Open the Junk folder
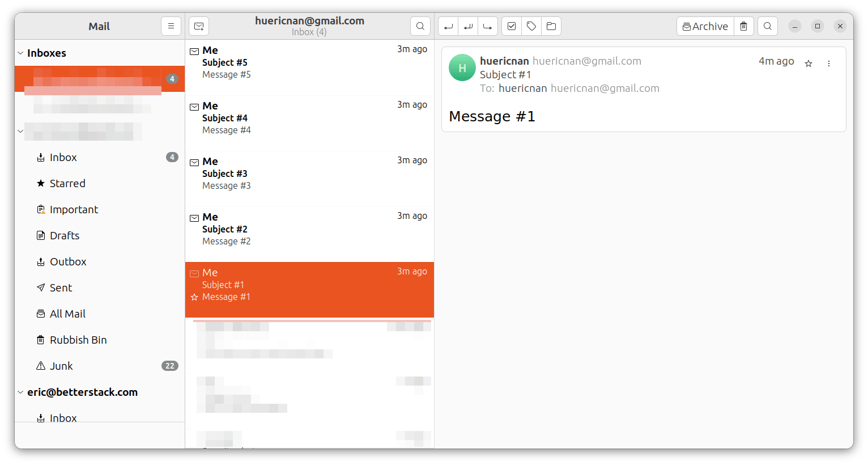The image size is (868, 465). (100, 366)
